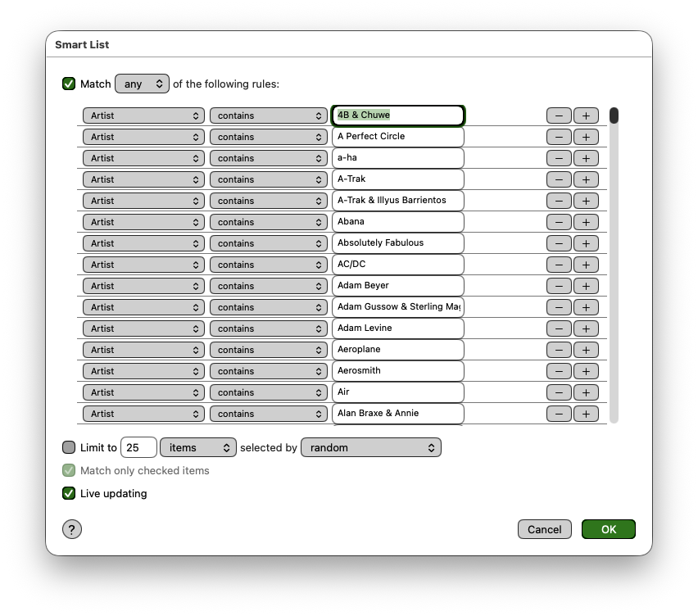Open the 'selected by random' dropdown
Viewport: 698px width, 616px height.
pos(371,447)
